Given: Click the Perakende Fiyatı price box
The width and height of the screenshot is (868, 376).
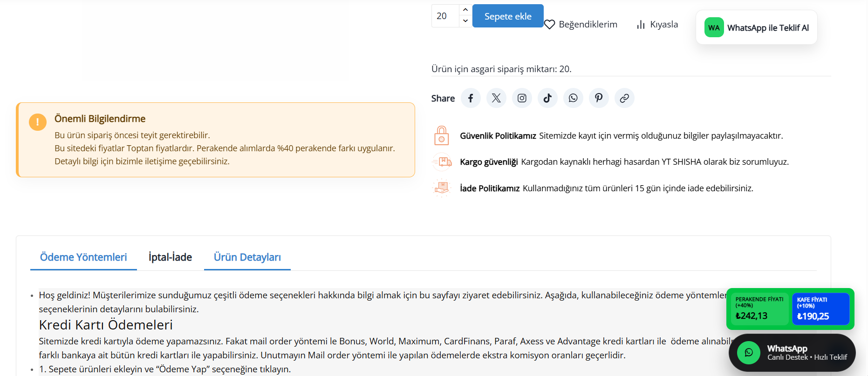Looking at the screenshot, I should click(759, 309).
